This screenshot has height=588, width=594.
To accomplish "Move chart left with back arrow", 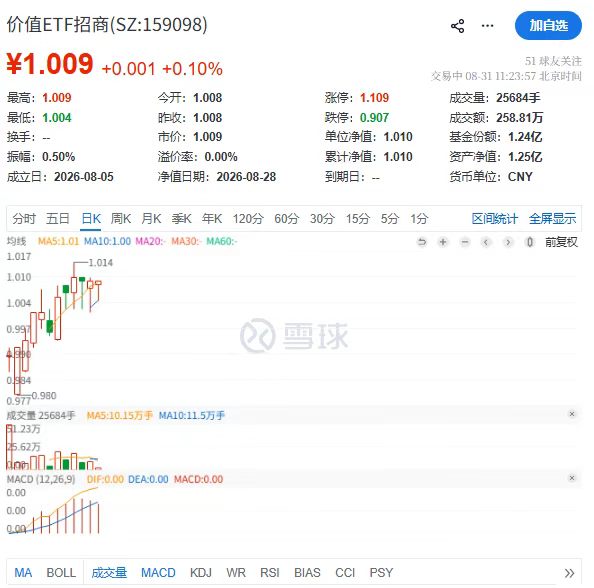I will point(486,242).
